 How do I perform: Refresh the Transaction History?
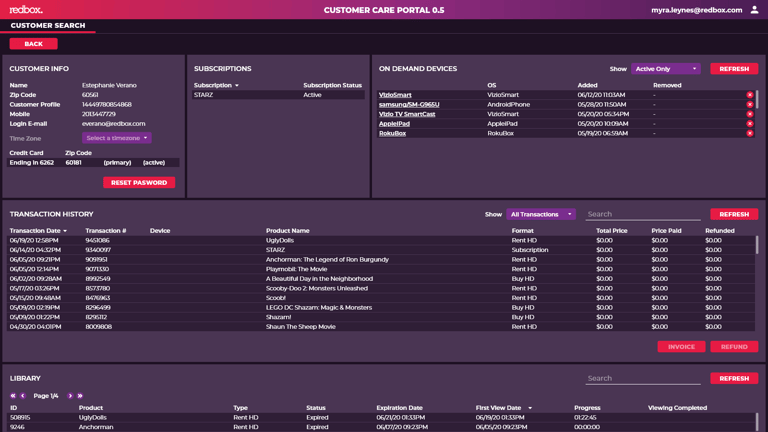pyautogui.click(x=734, y=215)
